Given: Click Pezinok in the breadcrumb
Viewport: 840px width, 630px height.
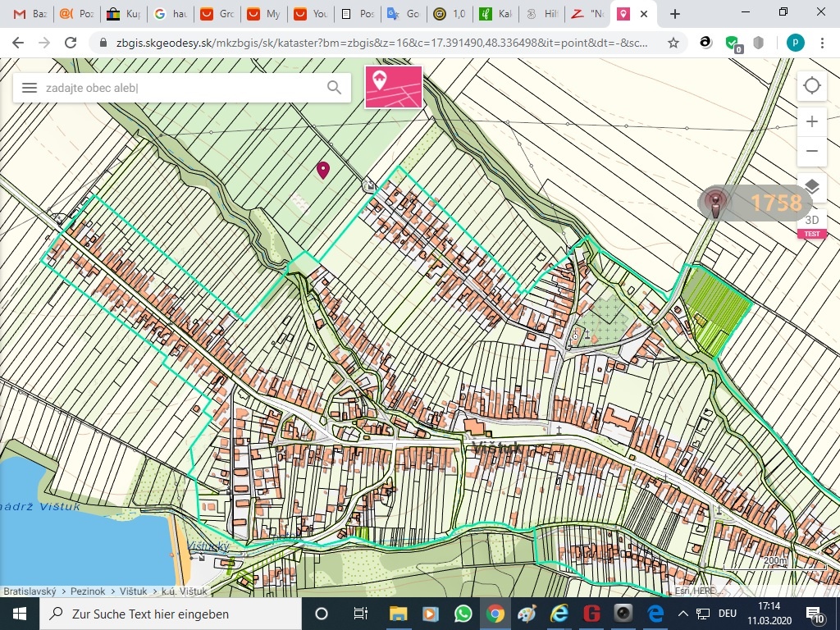Looking at the screenshot, I should click(87, 591).
